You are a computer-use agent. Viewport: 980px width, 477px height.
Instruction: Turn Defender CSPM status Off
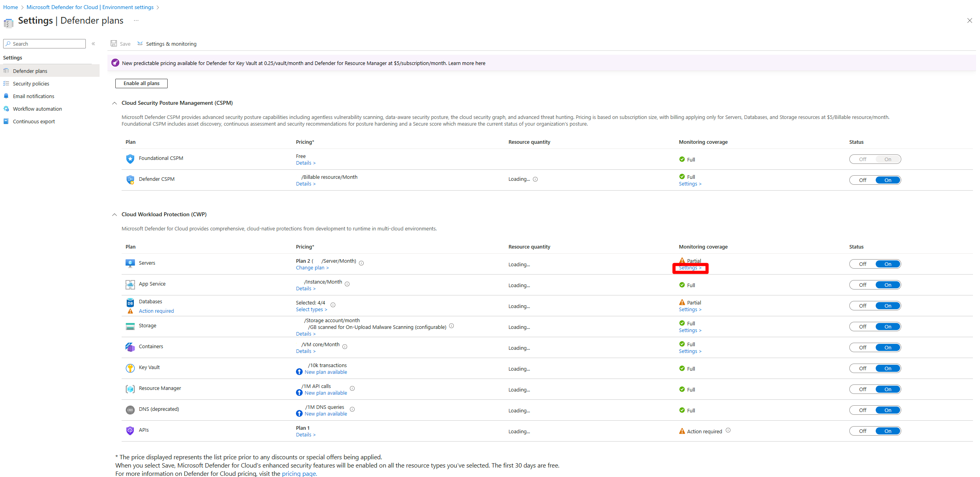862,180
